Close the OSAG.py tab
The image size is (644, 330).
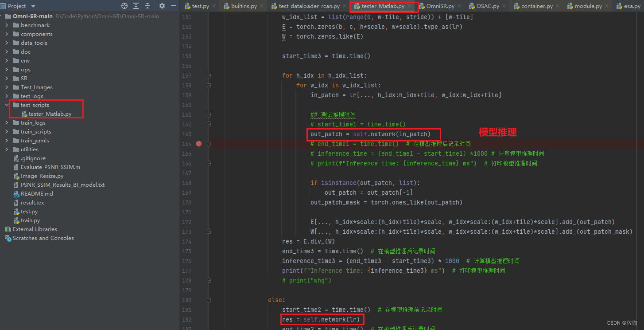coord(504,6)
